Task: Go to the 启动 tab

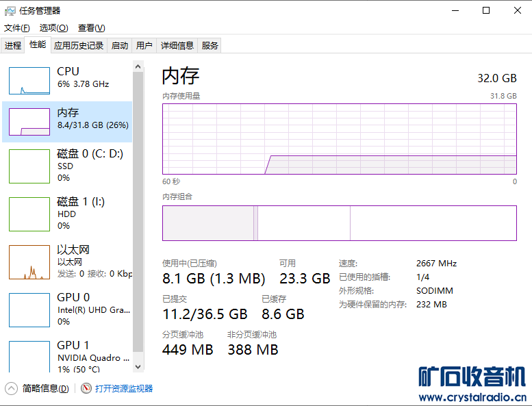Action: (x=120, y=46)
